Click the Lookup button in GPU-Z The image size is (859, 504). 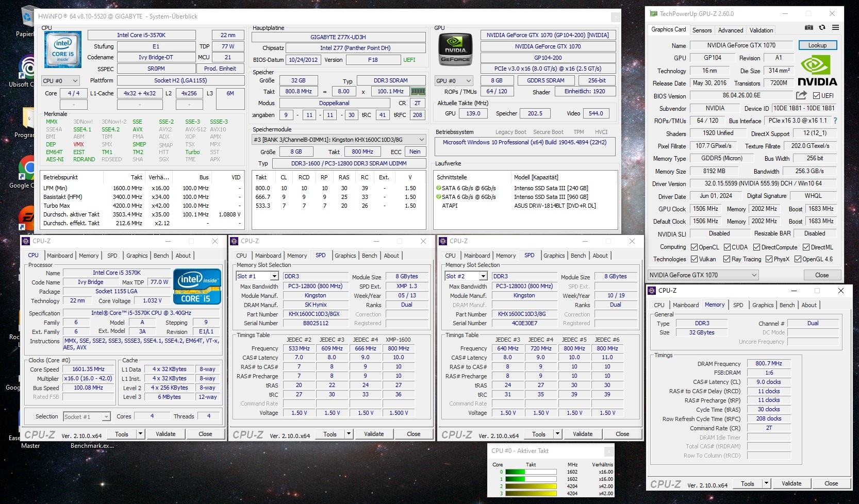tap(817, 45)
